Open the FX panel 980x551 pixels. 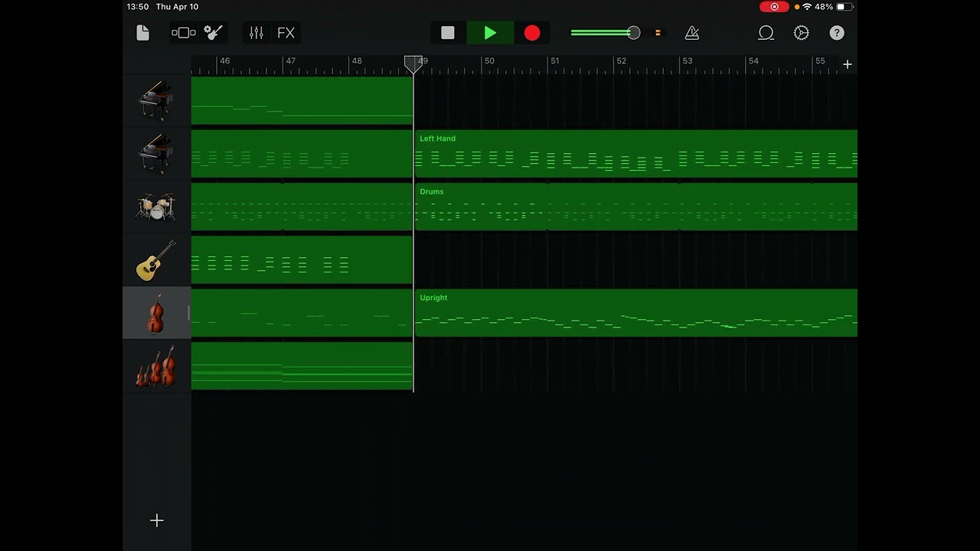(286, 33)
